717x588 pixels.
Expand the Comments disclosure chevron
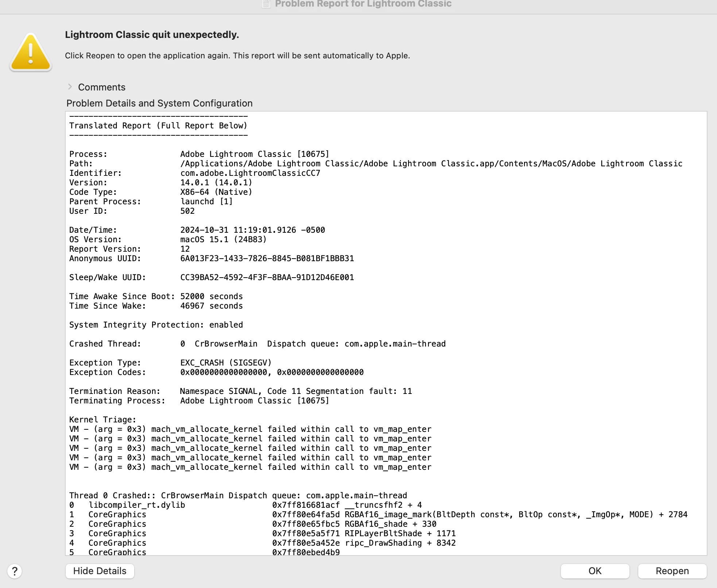pos(70,87)
